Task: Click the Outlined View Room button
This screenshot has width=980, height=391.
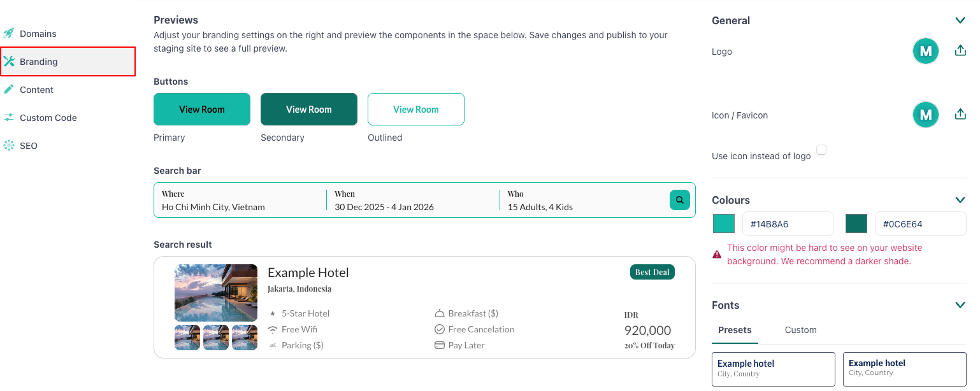Action: (x=416, y=110)
